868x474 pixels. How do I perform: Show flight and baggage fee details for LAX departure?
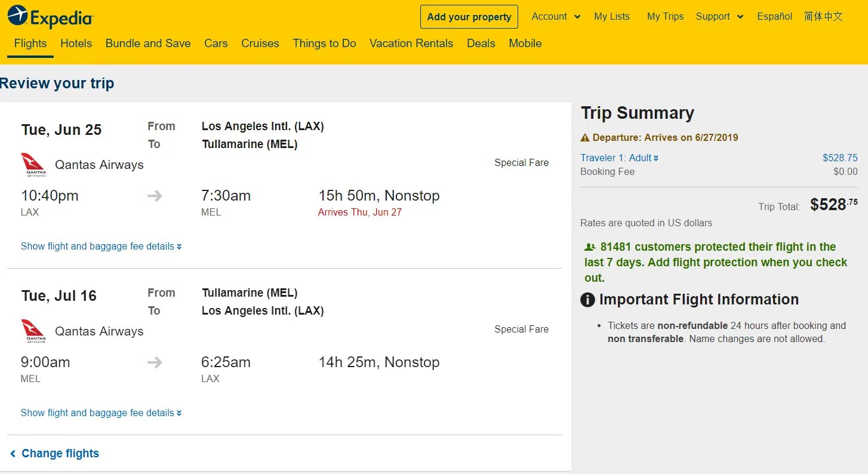[101, 246]
